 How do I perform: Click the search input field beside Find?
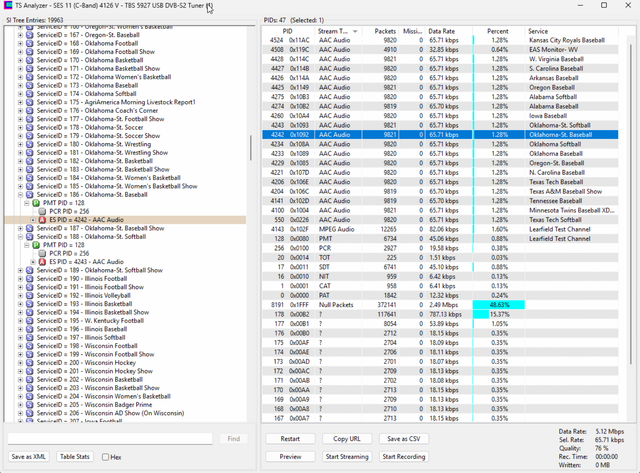tap(110, 439)
